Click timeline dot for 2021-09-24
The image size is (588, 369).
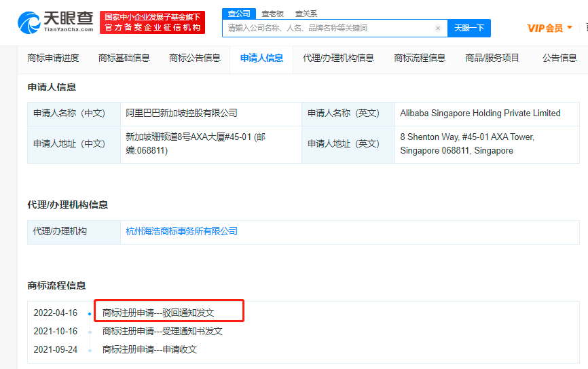point(90,350)
